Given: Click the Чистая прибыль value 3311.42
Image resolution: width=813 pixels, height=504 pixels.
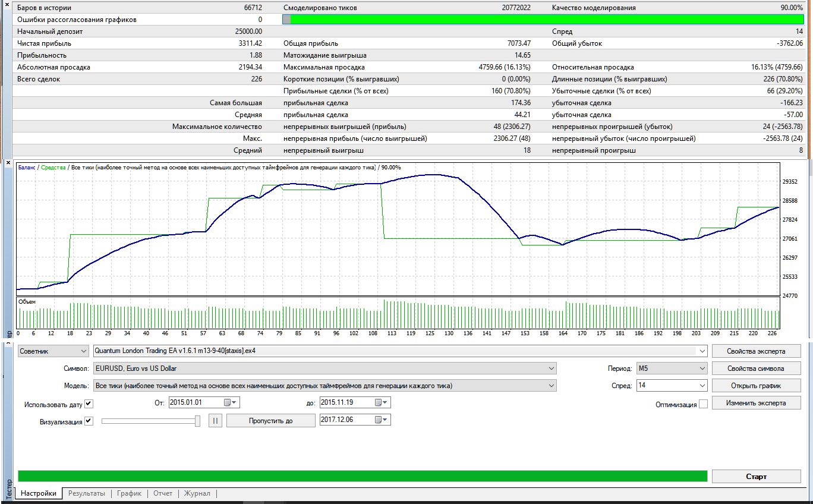Looking at the screenshot, I should (250, 43).
